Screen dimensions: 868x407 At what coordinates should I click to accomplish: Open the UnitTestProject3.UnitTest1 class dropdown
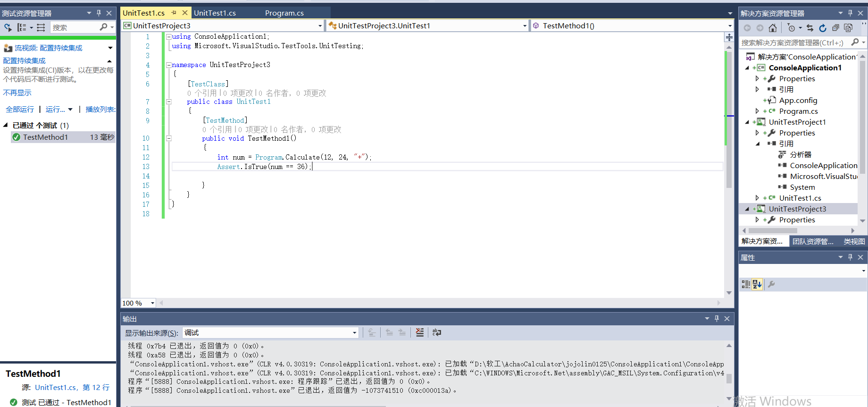point(525,26)
